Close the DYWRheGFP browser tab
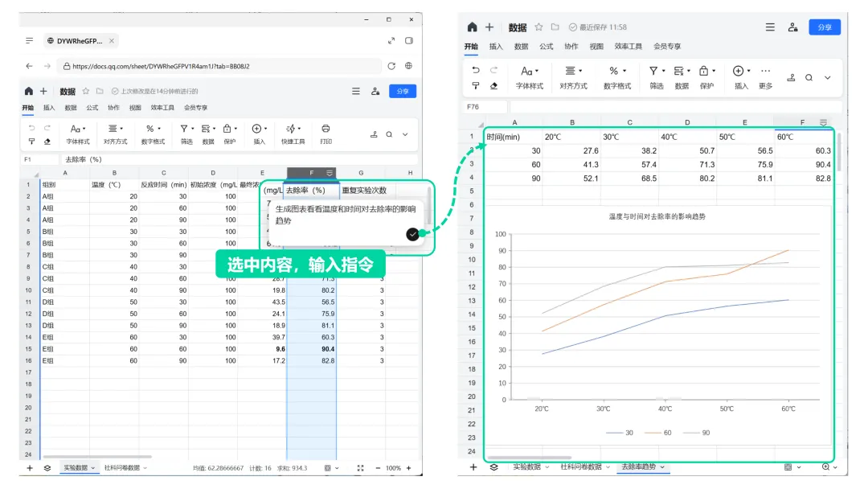 tap(111, 41)
